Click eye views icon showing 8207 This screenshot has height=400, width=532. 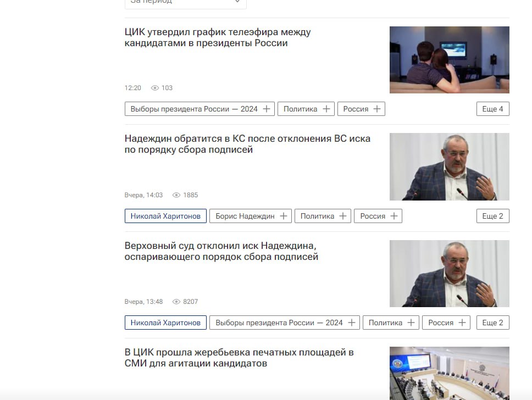pos(176,302)
